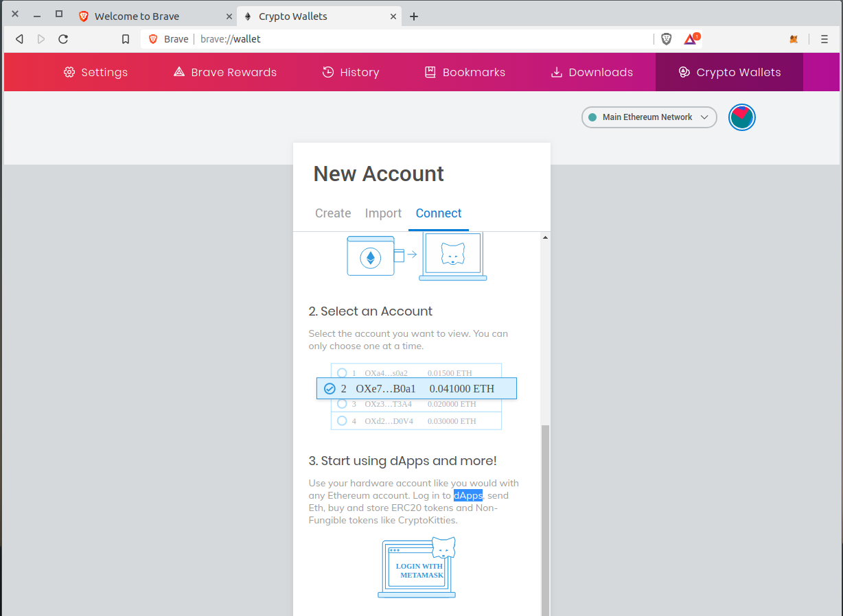Select account 1 OXa4…s0a2 radio
This screenshot has height=616, width=843.
tap(342, 373)
